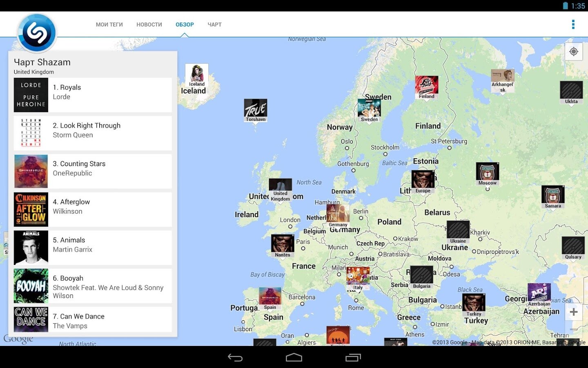Select Animals by Martin Garrix
The width and height of the screenshot is (588, 368).
tap(93, 247)
